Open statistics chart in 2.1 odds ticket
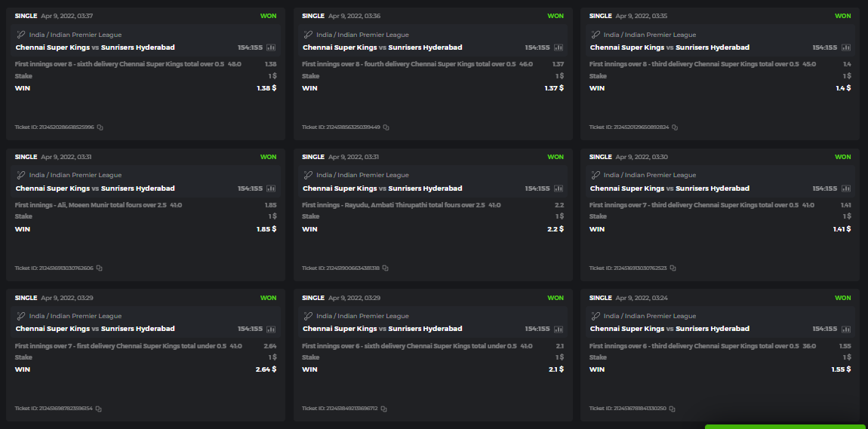 click(559, 329)
